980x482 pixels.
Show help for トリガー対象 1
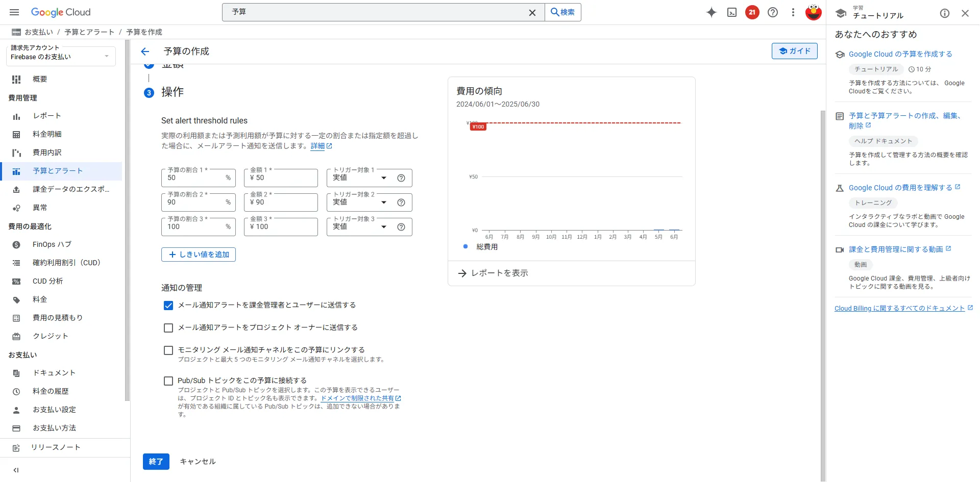point(401,178)
